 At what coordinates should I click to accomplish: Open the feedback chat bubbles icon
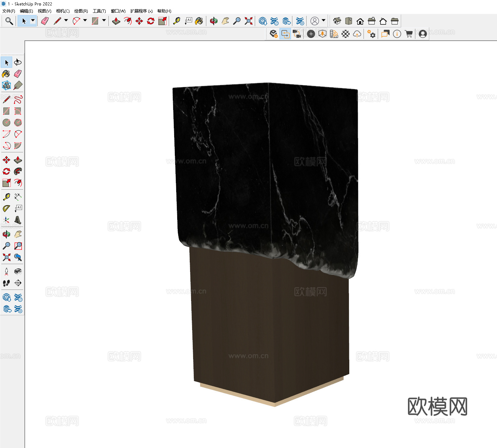pyautogui.click(x=386, y=34)
